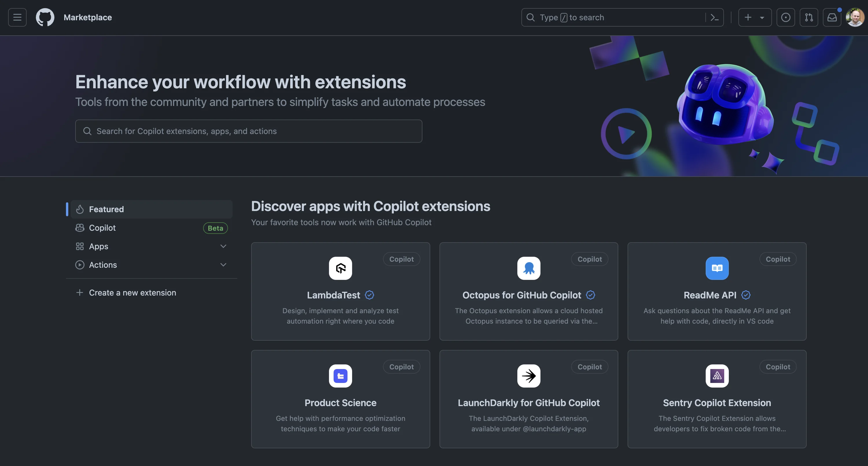Switch to the Copilot Beta section
Screen dimensions: 868x466
click(x=102, y=228)
